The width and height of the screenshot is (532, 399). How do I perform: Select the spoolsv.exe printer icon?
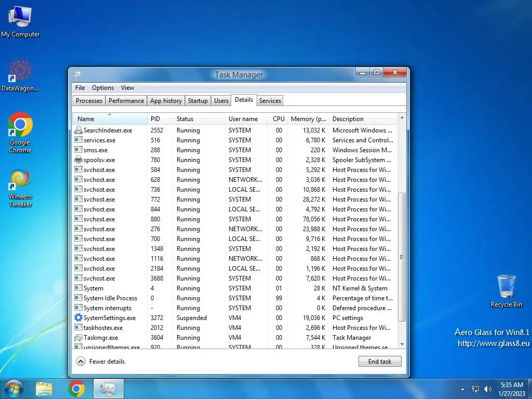[78, 159]
